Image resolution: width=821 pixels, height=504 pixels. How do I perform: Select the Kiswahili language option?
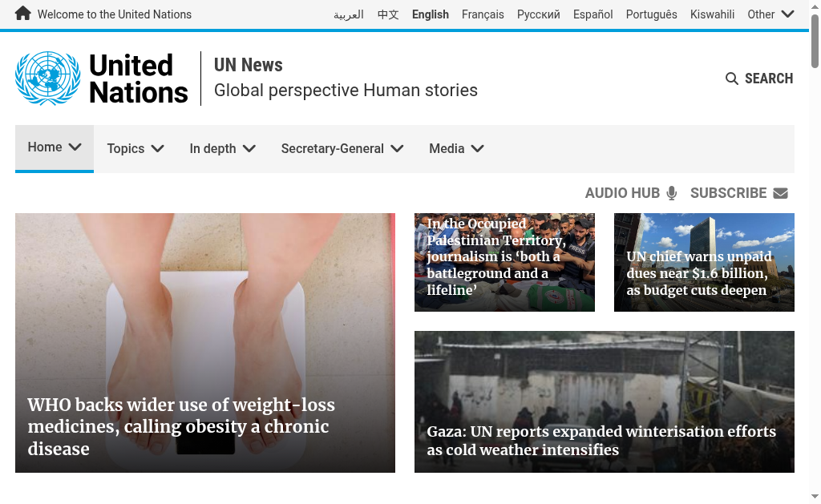pyautogui.click(x=712, y=14)
